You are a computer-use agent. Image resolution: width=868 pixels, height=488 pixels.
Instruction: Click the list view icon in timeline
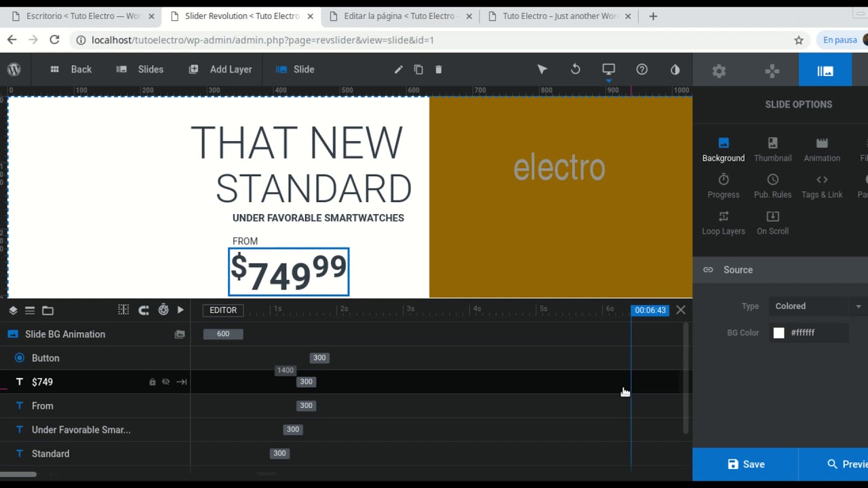pos(30,310)
